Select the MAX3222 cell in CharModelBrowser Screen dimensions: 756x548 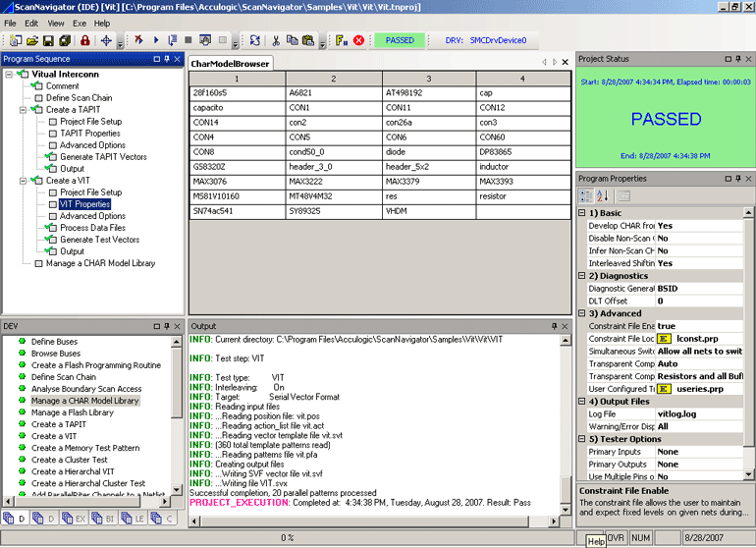(x=334, y=182)
